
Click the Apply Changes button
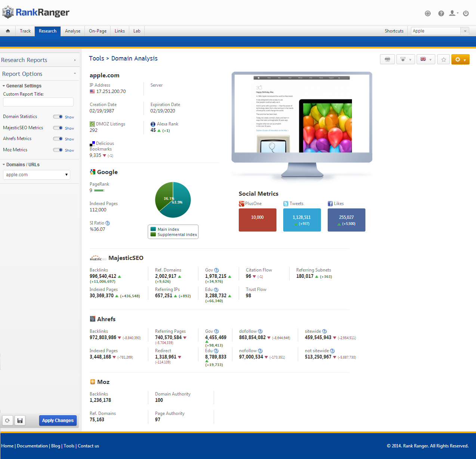[x=58, y=421]
